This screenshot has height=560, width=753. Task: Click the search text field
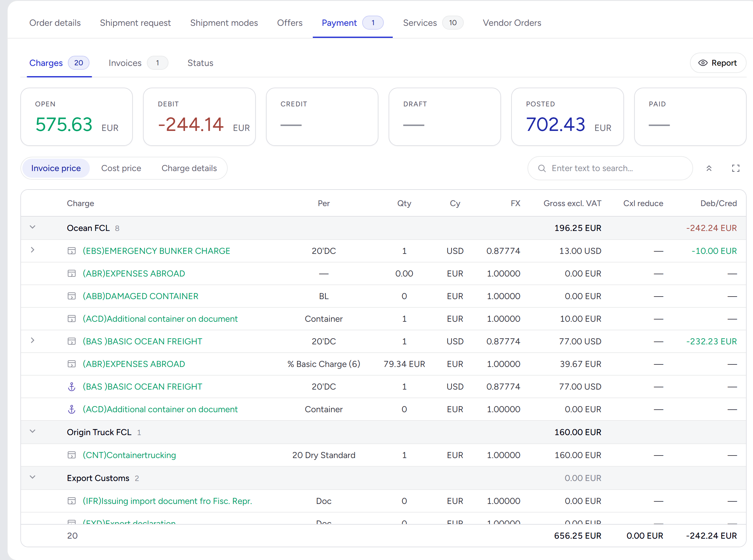coord(610,169)
